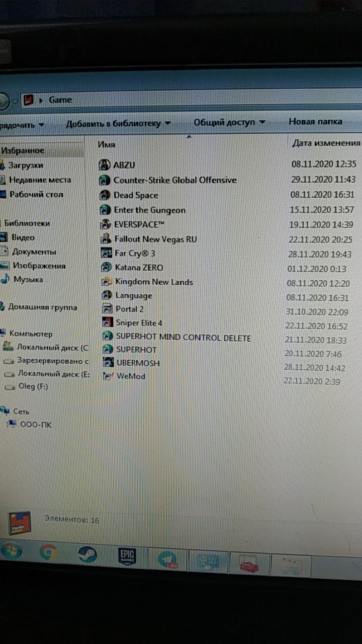Viewport: 362px width, 644px height.
Task: Open Epic Games launcher from taskbar
Action: [126, 556]
